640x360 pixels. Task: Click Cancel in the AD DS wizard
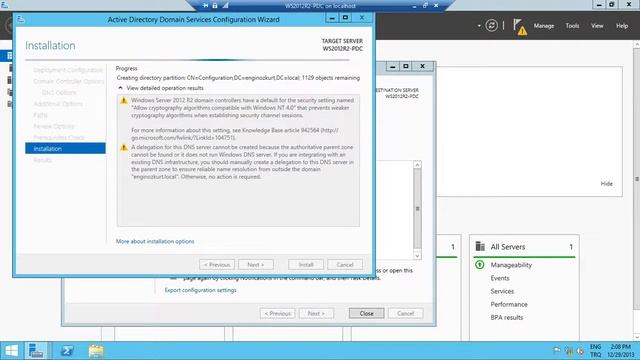click(x=345, y=265)
